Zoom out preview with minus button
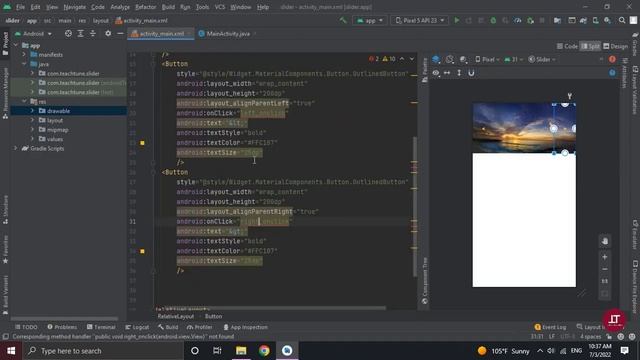Image resolution: width=640 pixels, height=360 pixels. point(604,269)
